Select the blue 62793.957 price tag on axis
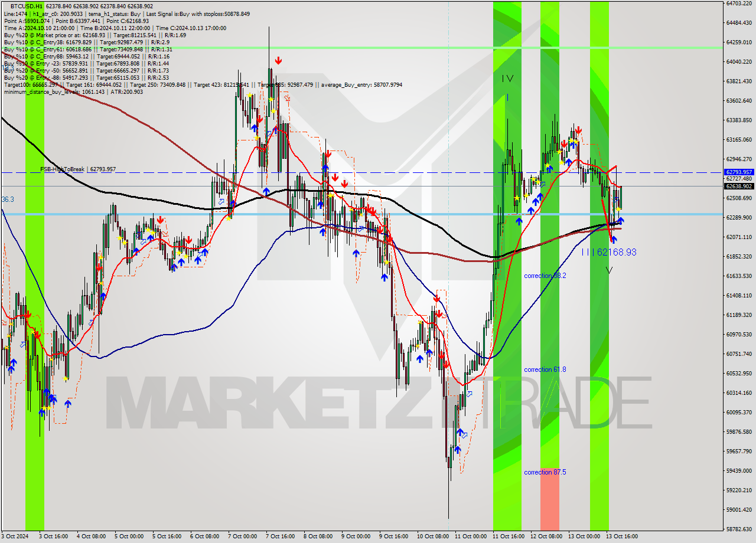756x543 pixels. tap(738, 172)
